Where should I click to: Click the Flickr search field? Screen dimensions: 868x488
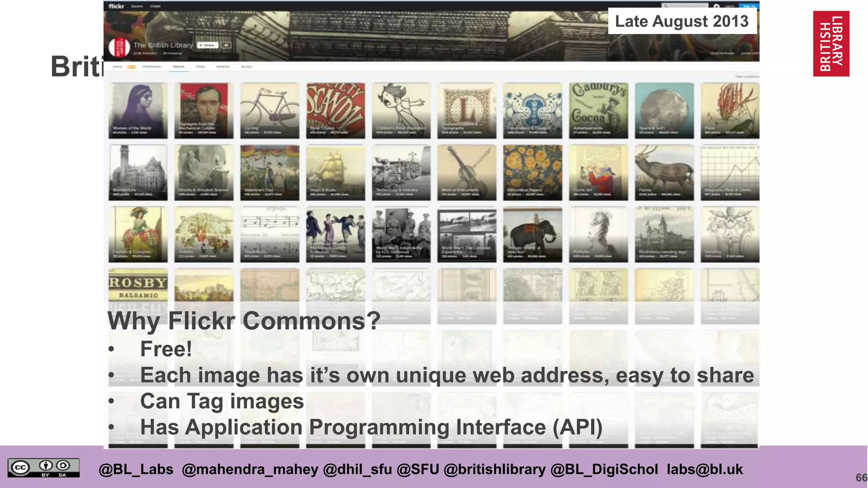coord(685,6)
